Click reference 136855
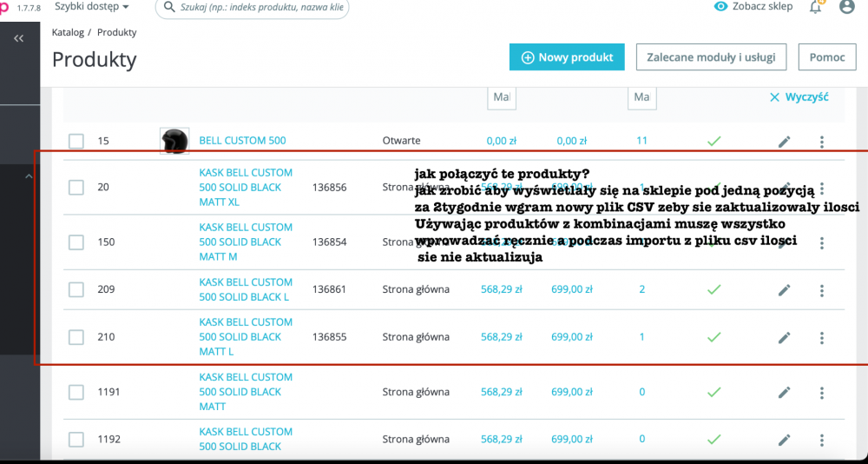The image size is (868, 464). [x=329, y=336]
